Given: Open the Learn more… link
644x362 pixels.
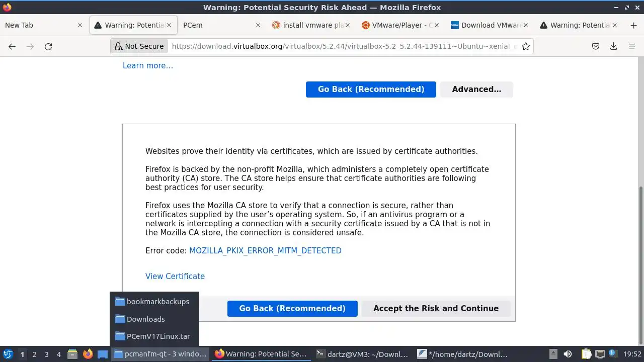Looking at the screenshot, I should [148, 65].
